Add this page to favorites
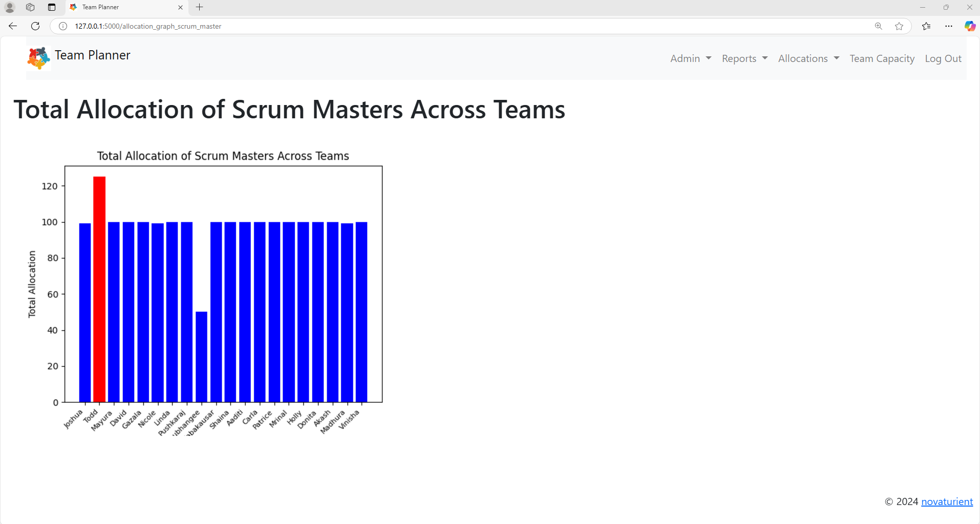This screenshot has height=524, width=980. 899,26
